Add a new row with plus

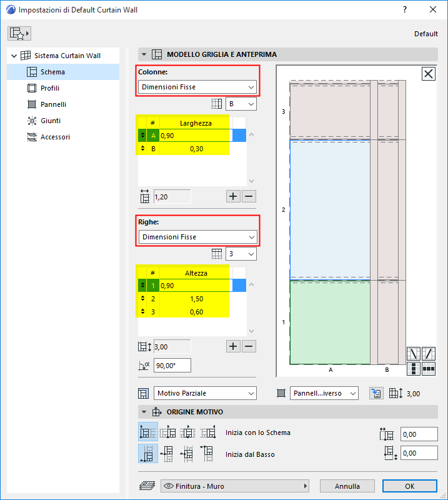click(233, 346)
